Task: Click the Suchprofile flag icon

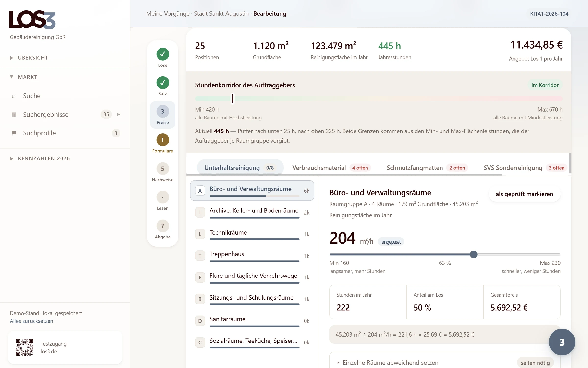Action: (x=14, y=133)
